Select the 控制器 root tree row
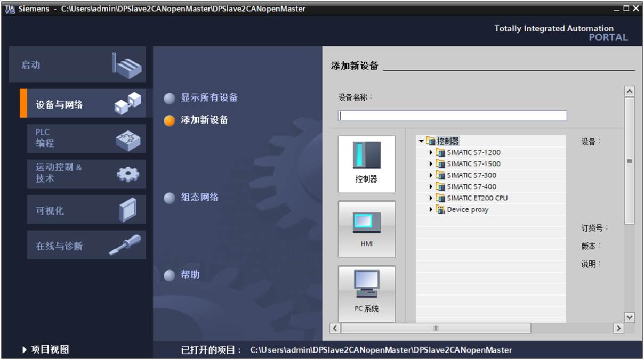644x360 pixels. click(x=490, y=141)
